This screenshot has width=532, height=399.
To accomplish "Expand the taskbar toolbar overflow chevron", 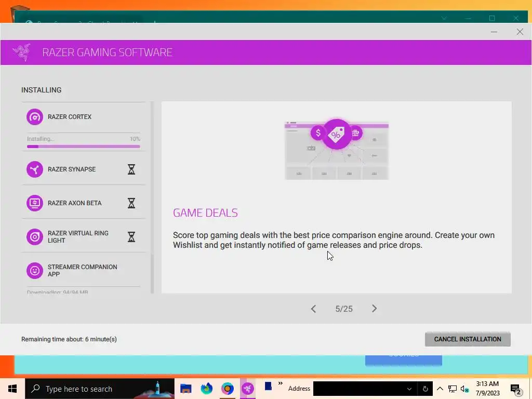I will click(x=280, y=383).
